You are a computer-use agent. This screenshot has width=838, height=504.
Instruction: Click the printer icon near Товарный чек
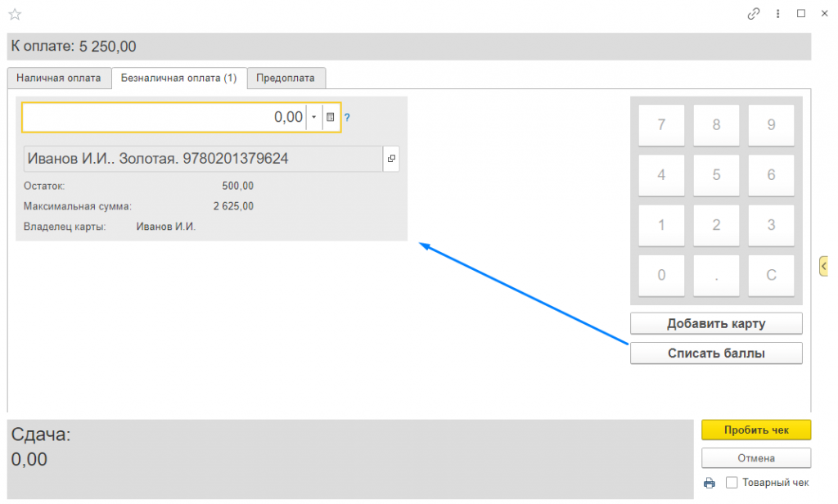[710, 484]
